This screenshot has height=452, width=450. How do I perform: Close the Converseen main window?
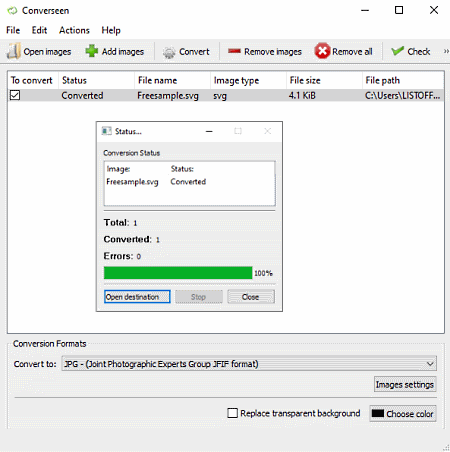point(434,10)
